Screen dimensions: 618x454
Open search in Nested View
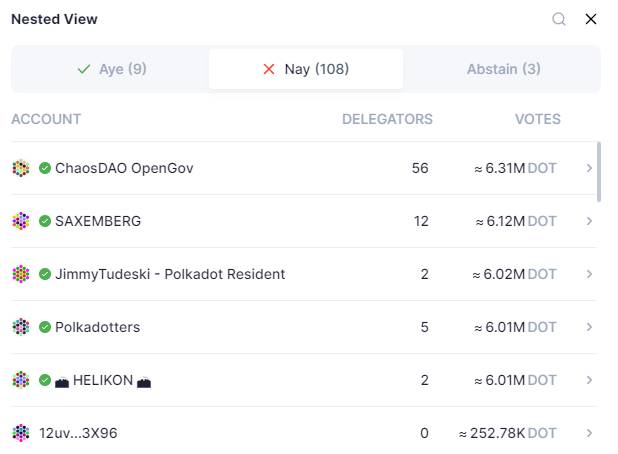(558, 19)
